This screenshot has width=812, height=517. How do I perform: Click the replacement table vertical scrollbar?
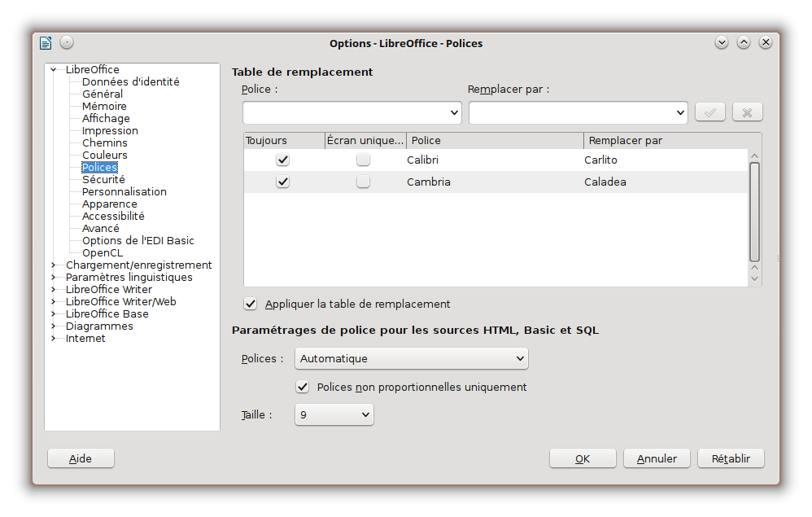pyautogui.click(x=754, y=210)
